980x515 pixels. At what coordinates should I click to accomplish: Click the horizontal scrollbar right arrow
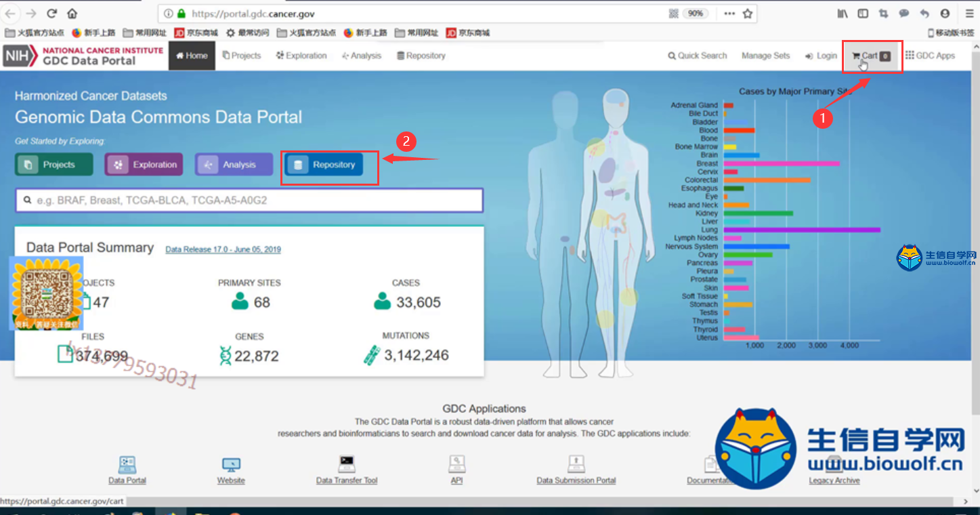click(x=965, y=501)
